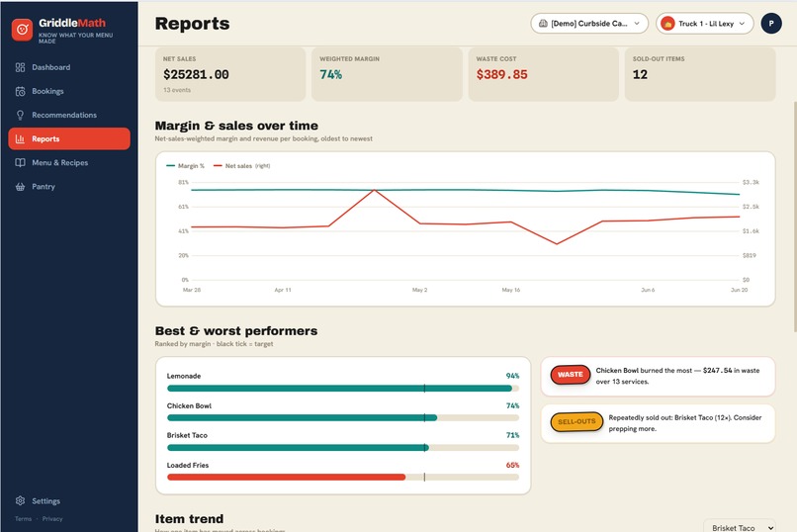Click the Lemonade 94% value

coord(512,376)
